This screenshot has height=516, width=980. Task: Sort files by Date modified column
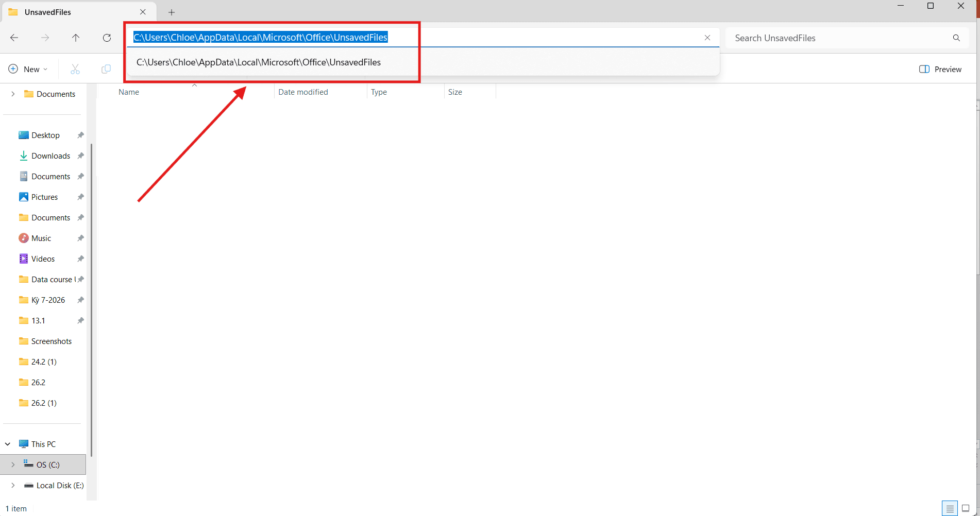point(303,92)
